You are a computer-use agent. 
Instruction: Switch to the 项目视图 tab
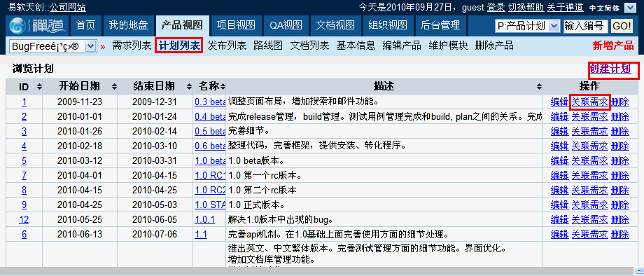pyautogui.click(x=236, y=26)
